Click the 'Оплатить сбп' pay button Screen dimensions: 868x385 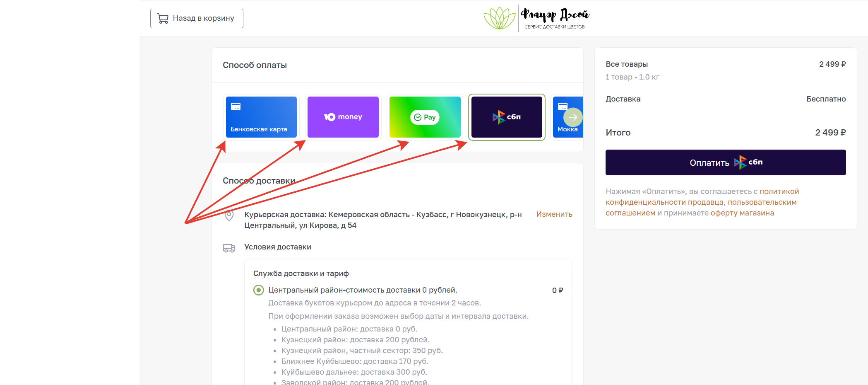pyautogui.click(x=726, y=162)
